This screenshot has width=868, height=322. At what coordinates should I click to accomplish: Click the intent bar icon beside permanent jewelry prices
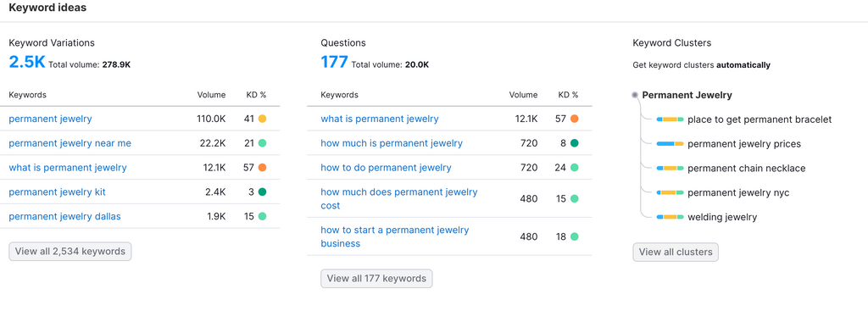point(670,144)
